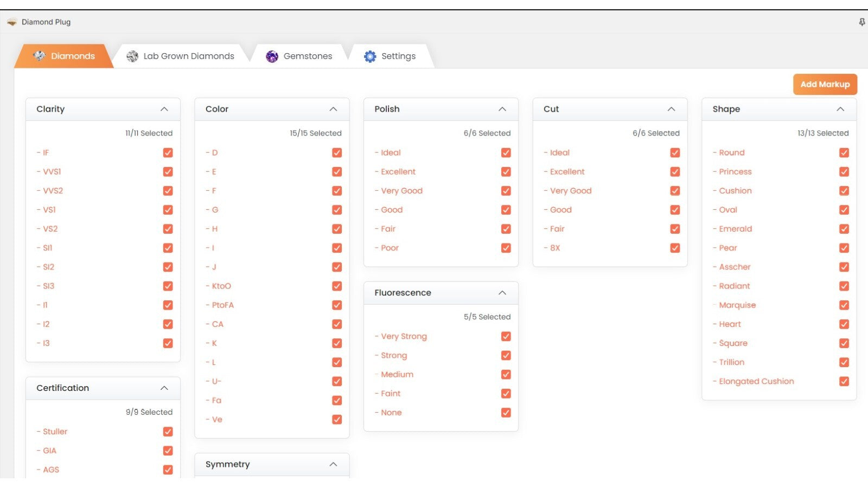Toggle Polish Ideal checkbox

[x=506, y=153]
